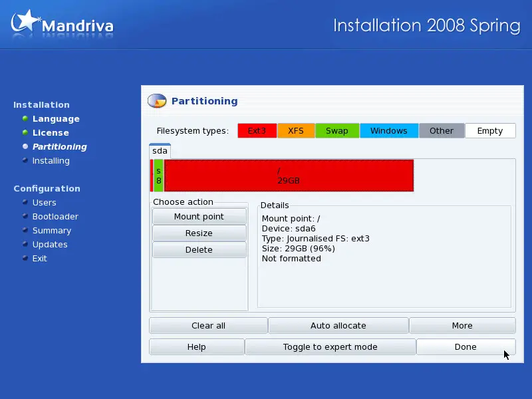Open the More options button

pyautogui.click(x=462, y=326)
